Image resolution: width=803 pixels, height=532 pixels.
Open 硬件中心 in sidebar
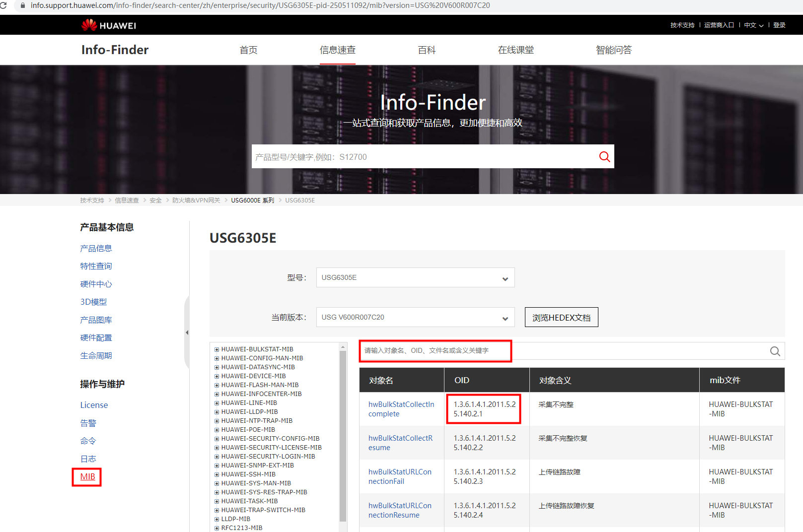[x=96, y=284]
